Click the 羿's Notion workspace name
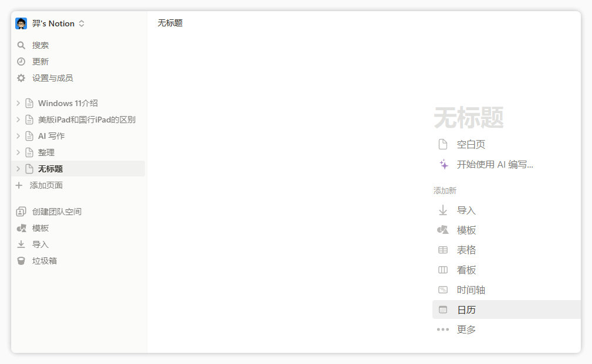This screenshot has height=364, width=592. 53,23
